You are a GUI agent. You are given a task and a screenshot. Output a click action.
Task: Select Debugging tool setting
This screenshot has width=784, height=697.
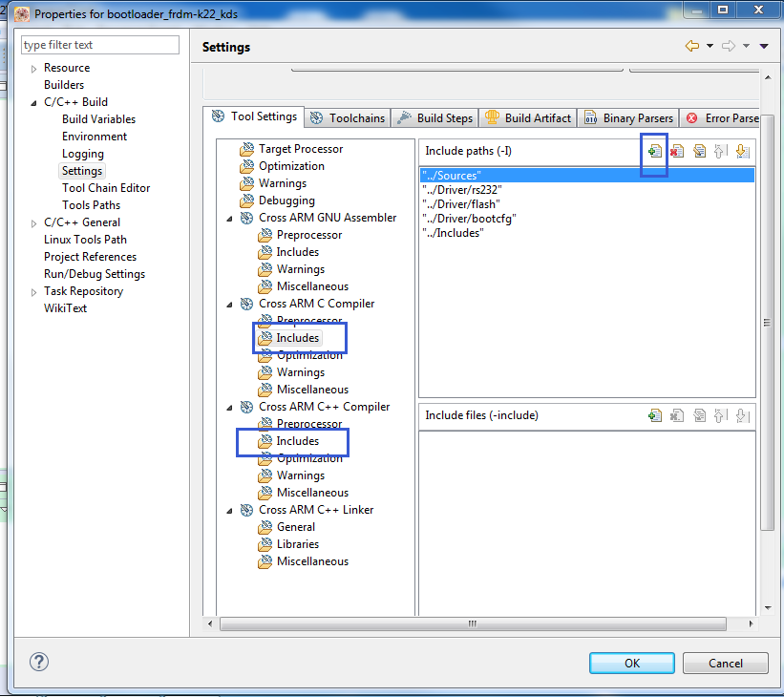[286, 200]
